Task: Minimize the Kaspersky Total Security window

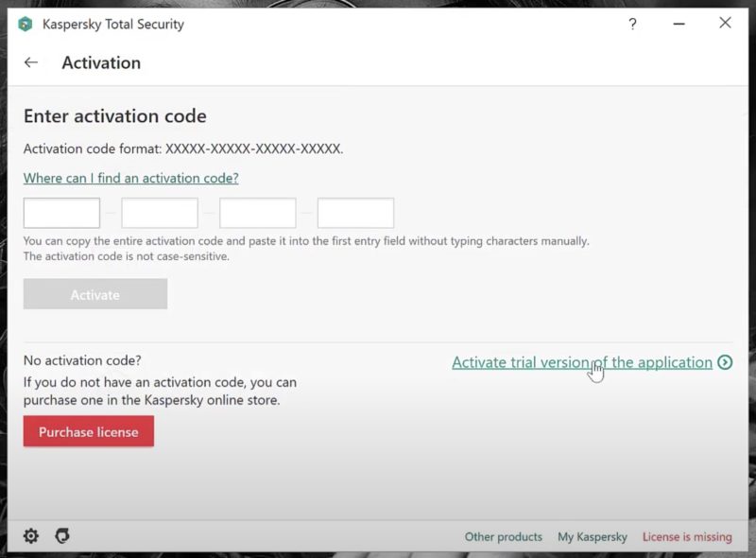Action: (679, 24)
